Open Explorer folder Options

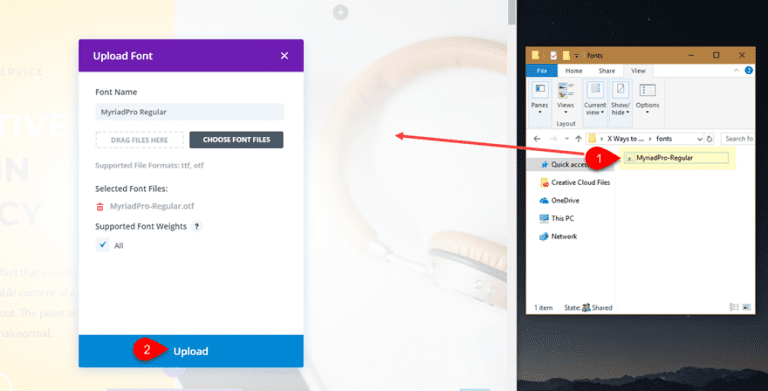[648, 98]
